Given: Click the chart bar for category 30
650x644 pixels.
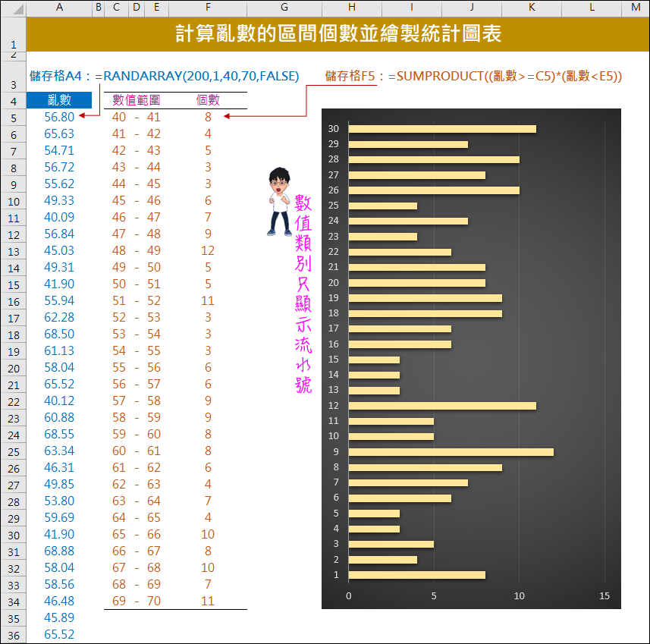Looking at the screenshot, I should [x=442, y=129].
